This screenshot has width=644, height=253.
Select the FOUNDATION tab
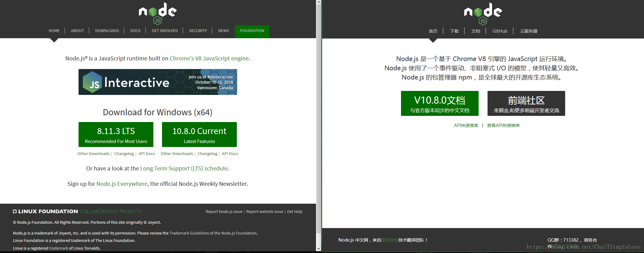click(252, 31)
